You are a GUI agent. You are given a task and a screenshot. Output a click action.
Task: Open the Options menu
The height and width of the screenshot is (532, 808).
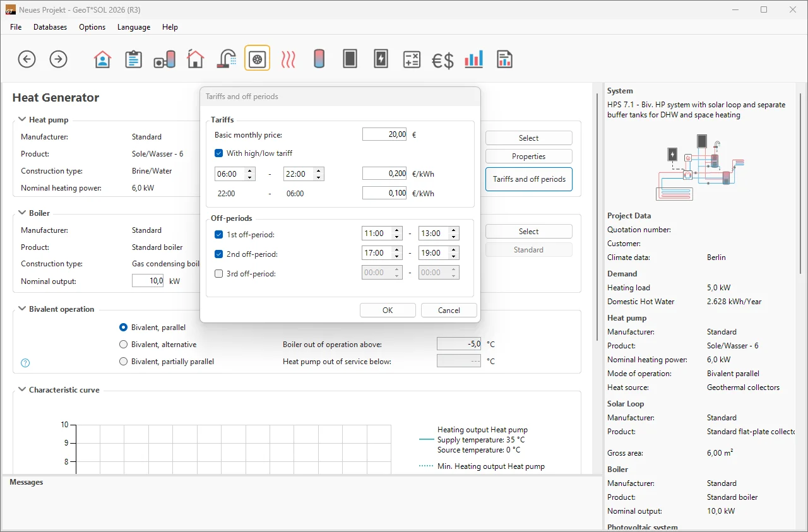92,27
